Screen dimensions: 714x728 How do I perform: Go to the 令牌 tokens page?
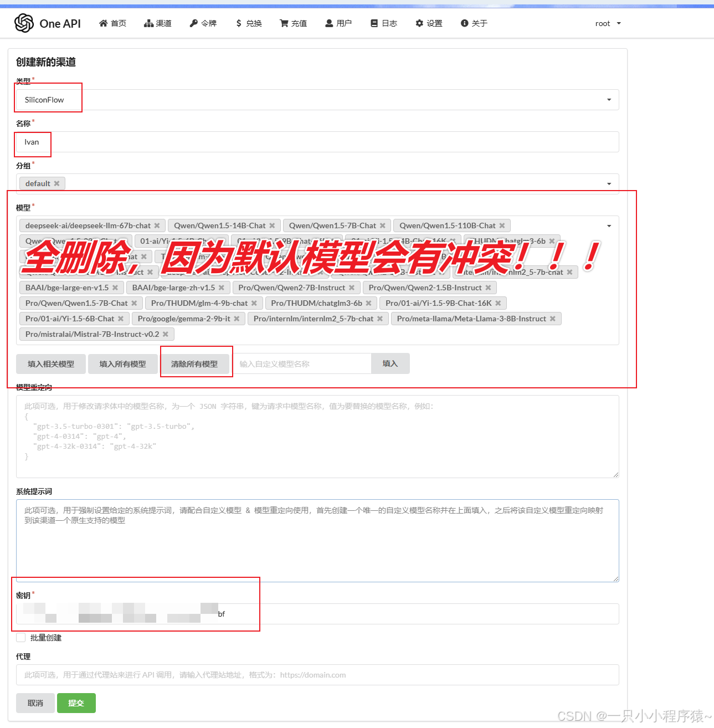(203, 23)
